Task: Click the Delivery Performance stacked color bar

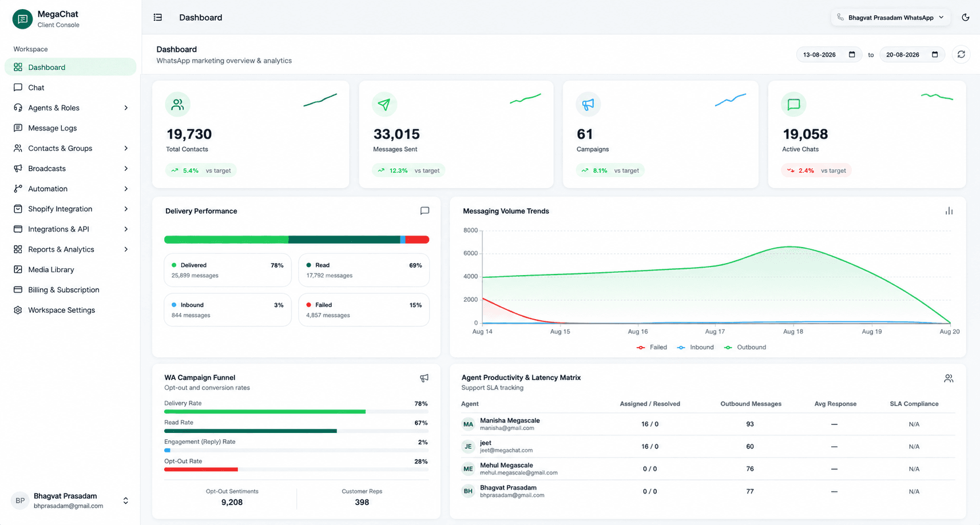Action: click(296, 240)
